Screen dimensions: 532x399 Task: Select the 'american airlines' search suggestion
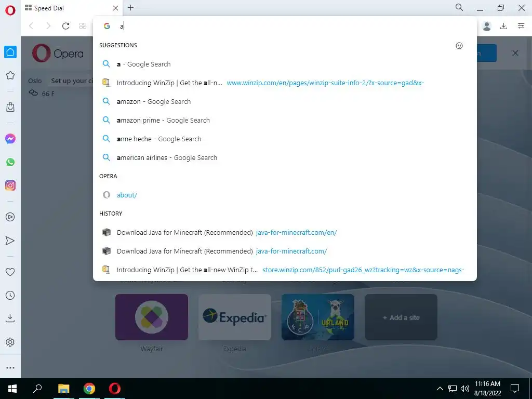point(285,157)
